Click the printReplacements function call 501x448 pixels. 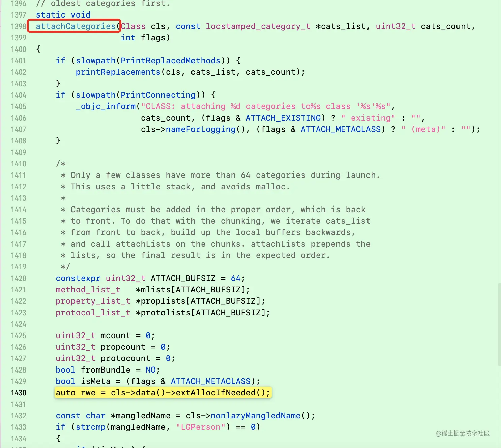pos(118,72)
